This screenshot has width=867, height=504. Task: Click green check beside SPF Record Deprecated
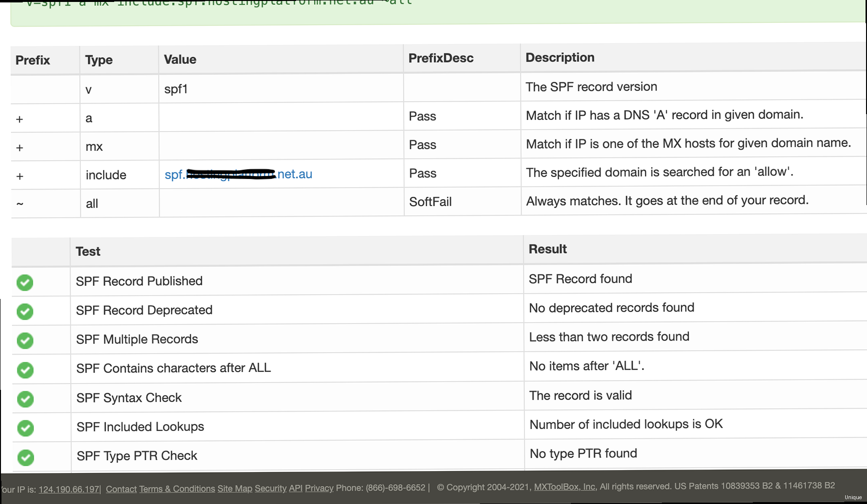point(25,311)
